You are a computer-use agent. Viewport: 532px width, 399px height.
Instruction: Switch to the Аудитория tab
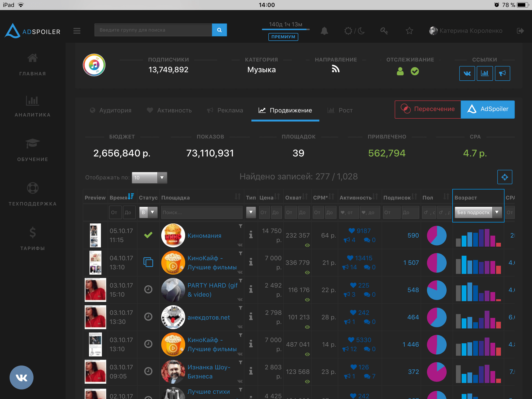click(111, 110)
